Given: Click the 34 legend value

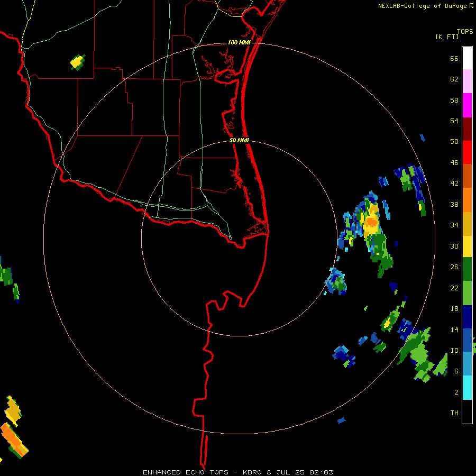Looking at the screenshot, I should [x=454, y=225].
